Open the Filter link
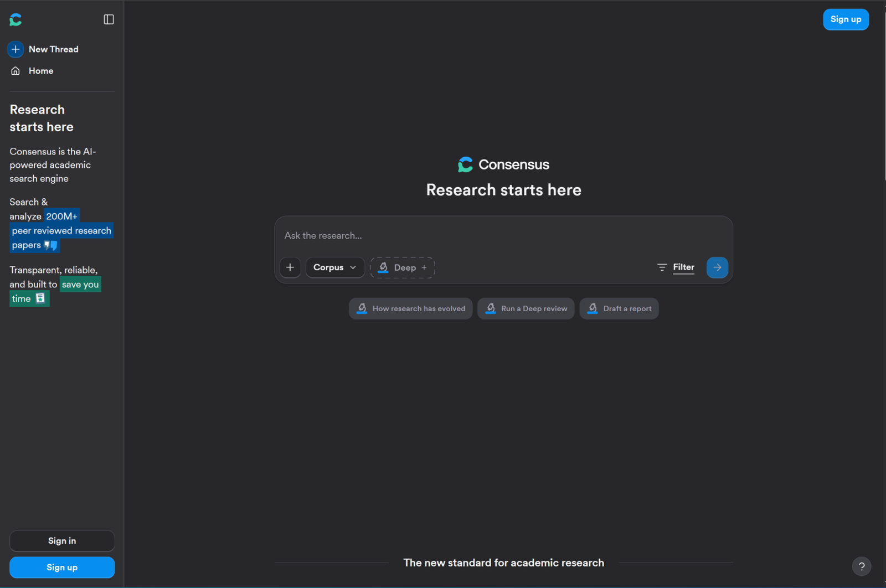The width and height of the screenshot is (886, 588). click(x=683, y=267)
